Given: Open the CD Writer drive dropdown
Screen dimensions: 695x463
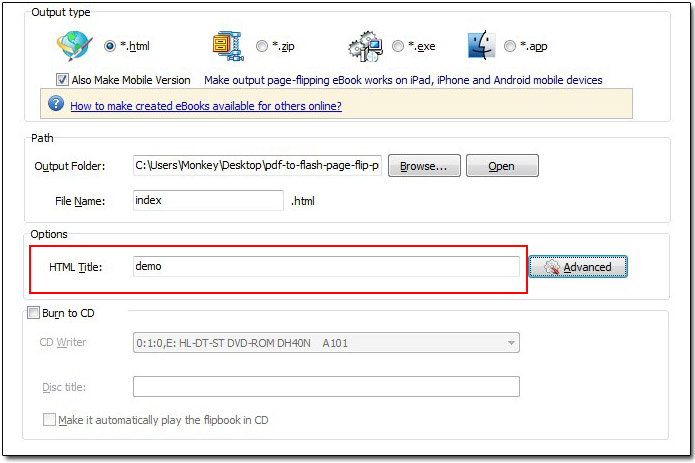Looking at the screenshot, I should click(326, 343).
